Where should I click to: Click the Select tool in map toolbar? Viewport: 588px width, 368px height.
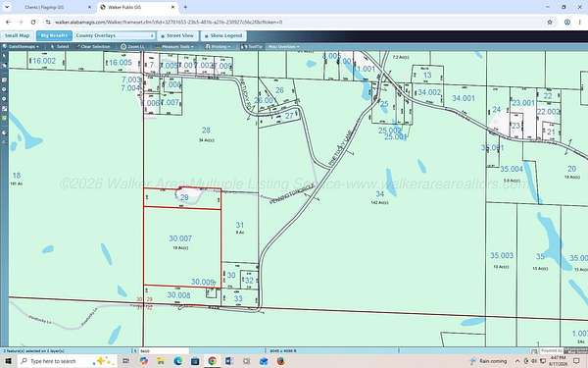coord(60,46)
